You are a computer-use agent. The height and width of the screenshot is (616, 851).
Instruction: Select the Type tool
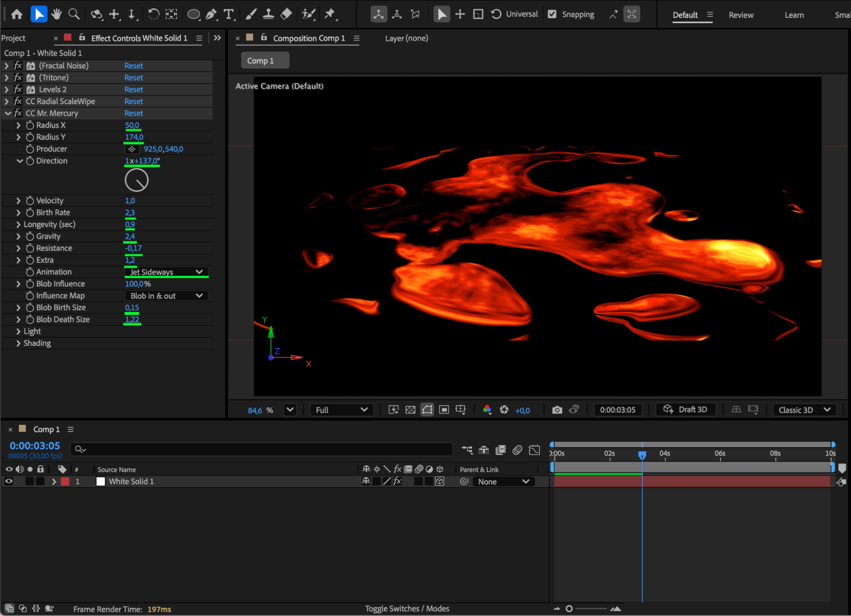229,14
